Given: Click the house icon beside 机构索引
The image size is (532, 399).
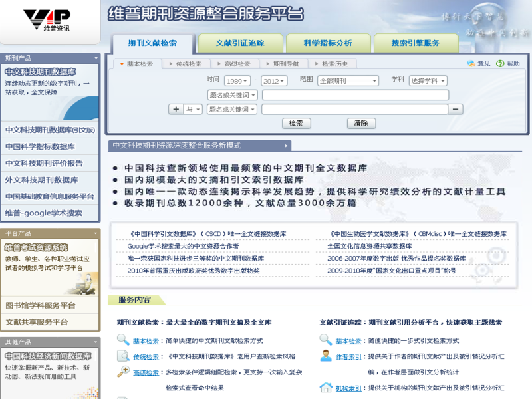Looking at the screenshot, I should click(326, 387).
